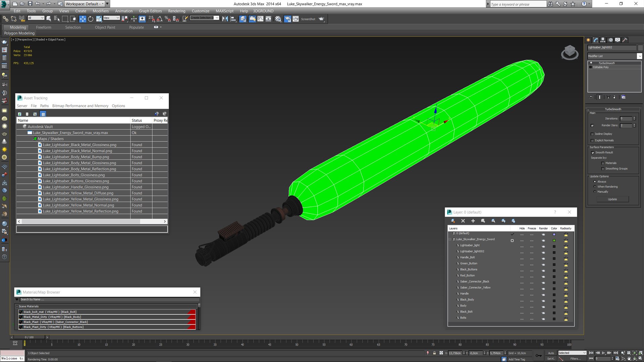
Task: Toggle the Render Iters checkbox
Action: 592,126
